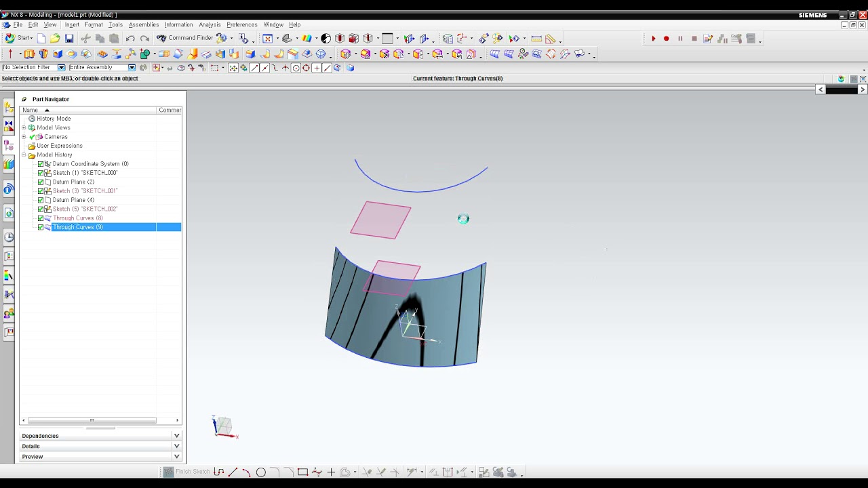Open the Constraint Navigator sidebar tab
Screen dimensions: 868x488
tap(9, 125)
